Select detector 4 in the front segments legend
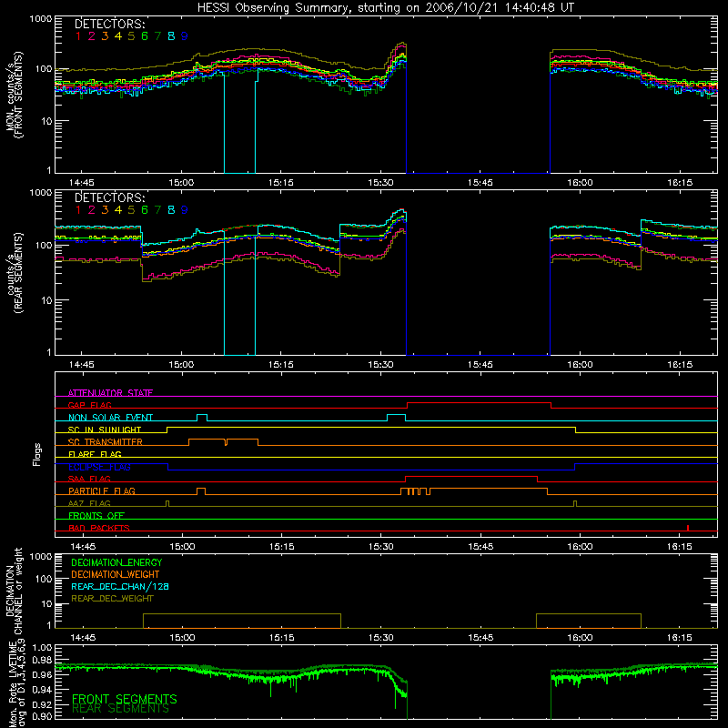Screen dimensions: 728x728 (x=118, y=36)
